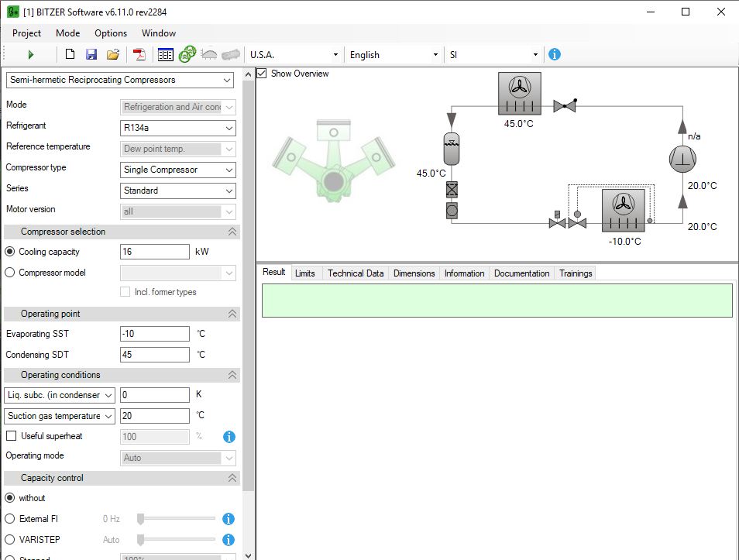Open the Series dropdown showing Standard
This screenshot has height=560, width=739.
[178, 191]
